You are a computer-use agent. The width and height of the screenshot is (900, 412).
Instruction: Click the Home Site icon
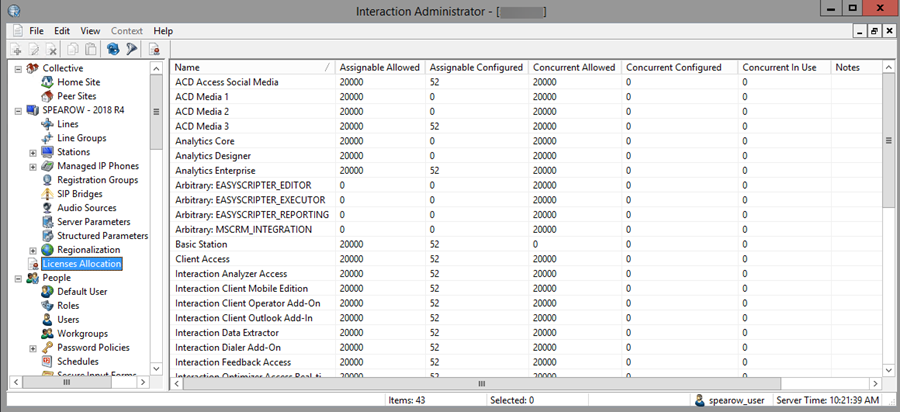(47, 82)
